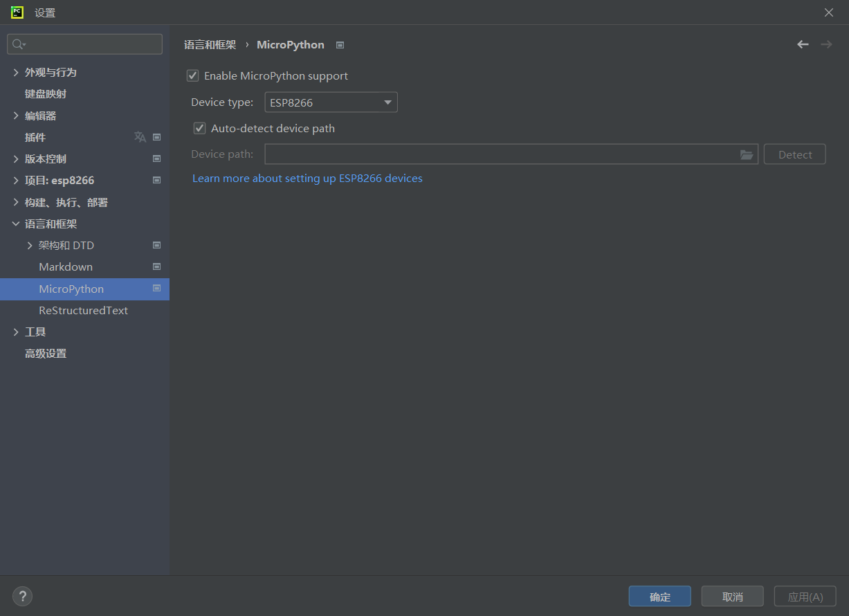Close the 设置 dialog window

[x=829, y=12]
